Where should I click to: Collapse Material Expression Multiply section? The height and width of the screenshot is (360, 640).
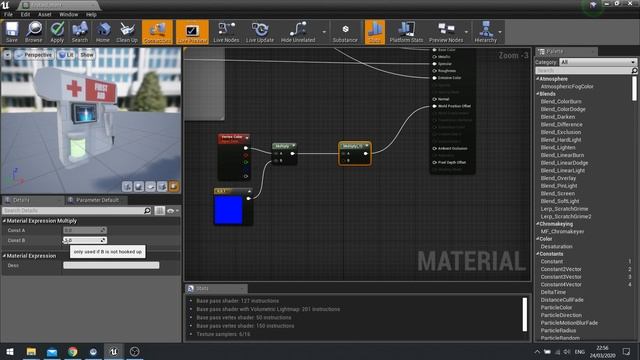4,221
